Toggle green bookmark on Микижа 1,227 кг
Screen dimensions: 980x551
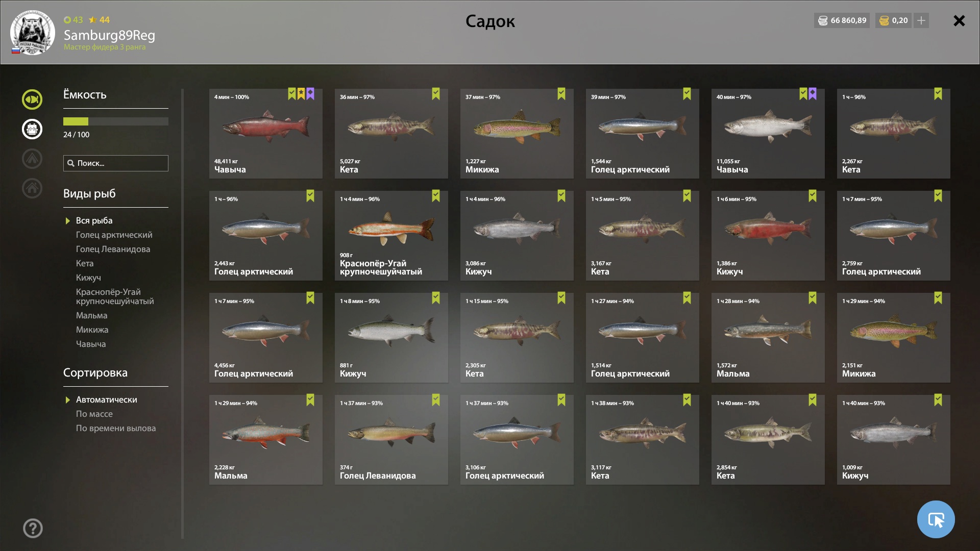tap(561, 94)
